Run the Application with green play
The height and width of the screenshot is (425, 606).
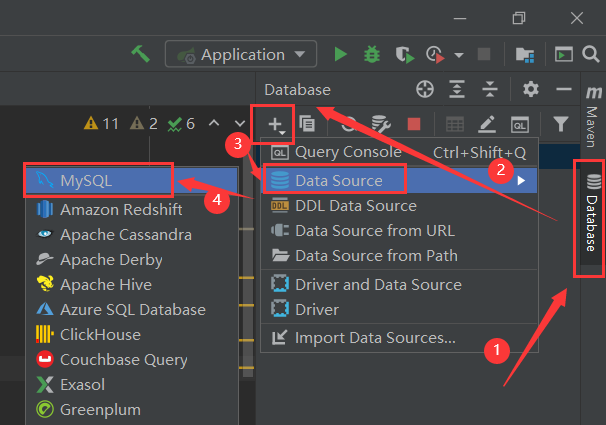coord(340,54)
